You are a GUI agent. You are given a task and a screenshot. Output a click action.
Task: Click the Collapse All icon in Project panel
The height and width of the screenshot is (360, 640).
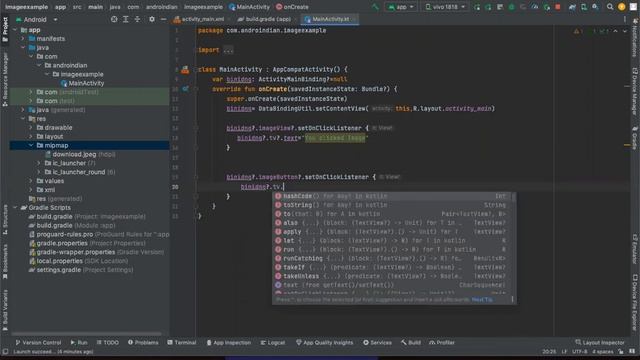tap(137, 19)
